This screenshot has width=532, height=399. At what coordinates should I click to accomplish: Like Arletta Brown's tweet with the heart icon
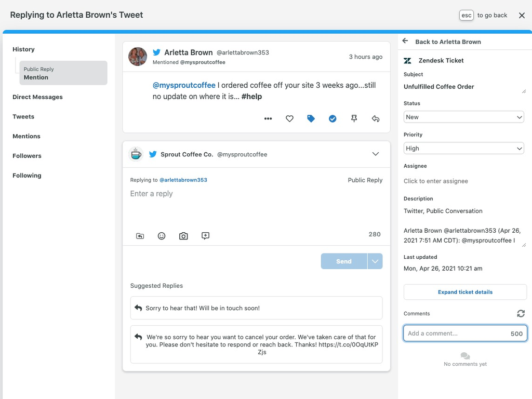pyautogui.click(x=289, y=118)
